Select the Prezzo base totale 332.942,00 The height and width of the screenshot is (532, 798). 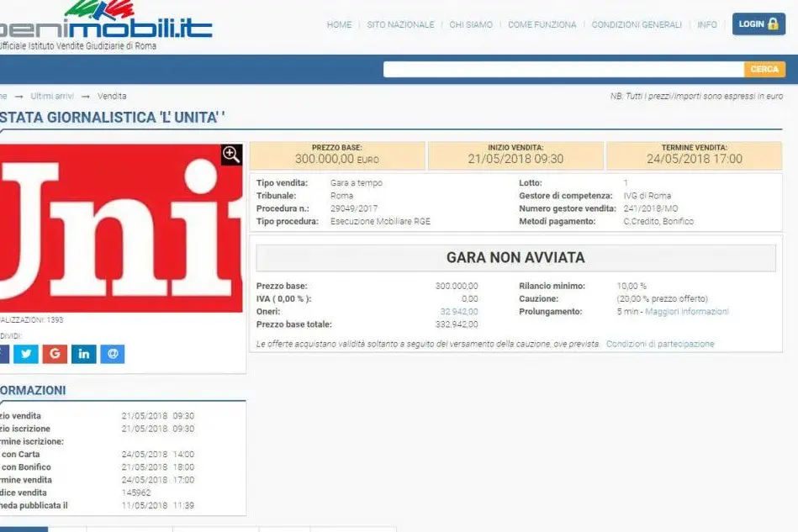point(457,324)
